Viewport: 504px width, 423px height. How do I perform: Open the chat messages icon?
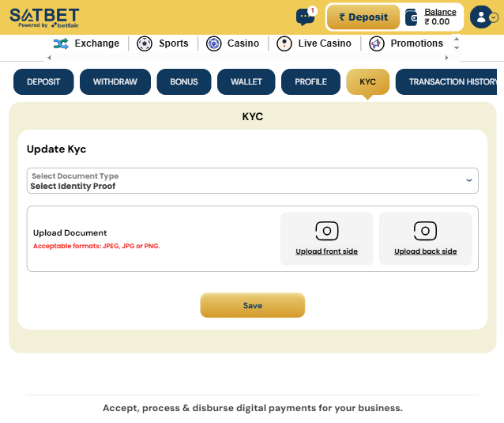tap(305, 17)
